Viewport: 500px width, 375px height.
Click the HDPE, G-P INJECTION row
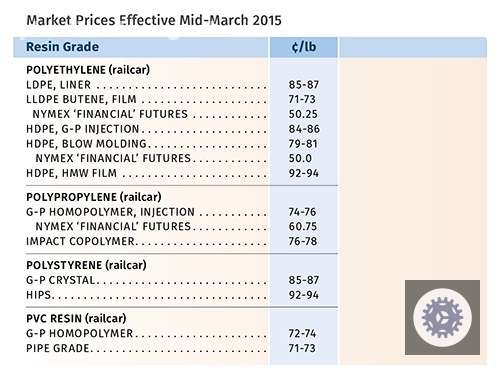[x=173, y=129]
